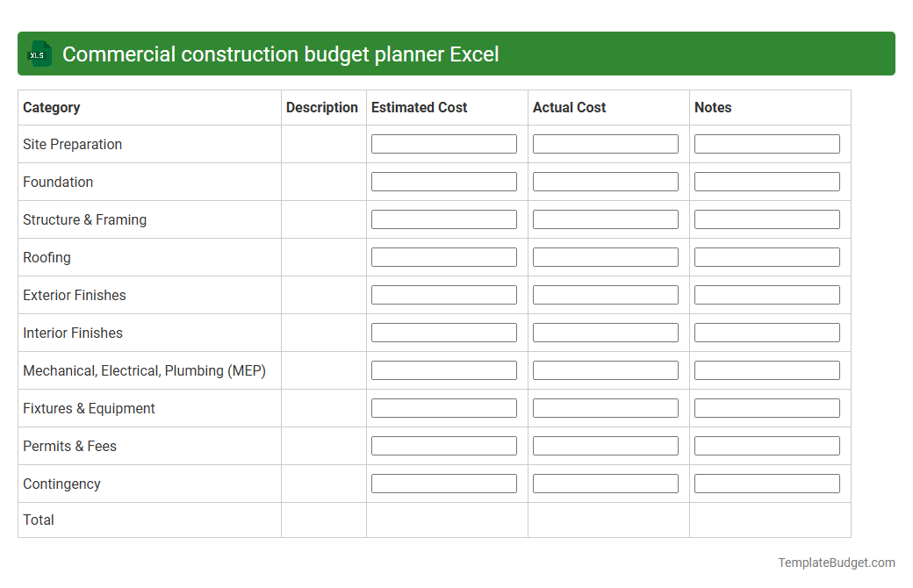Click the Category column header
913x588 pixels.
click(52, 107)
